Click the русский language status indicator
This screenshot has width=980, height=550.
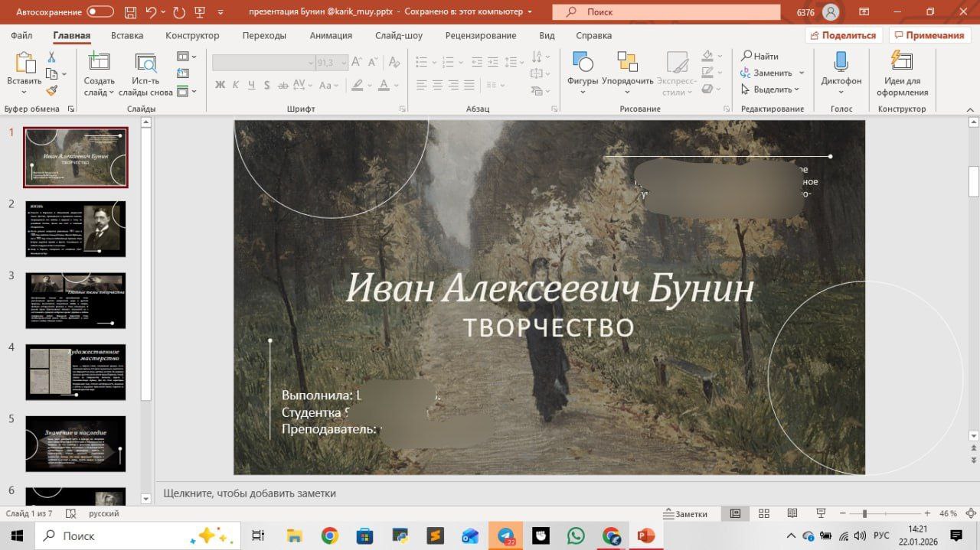(104, 513)
